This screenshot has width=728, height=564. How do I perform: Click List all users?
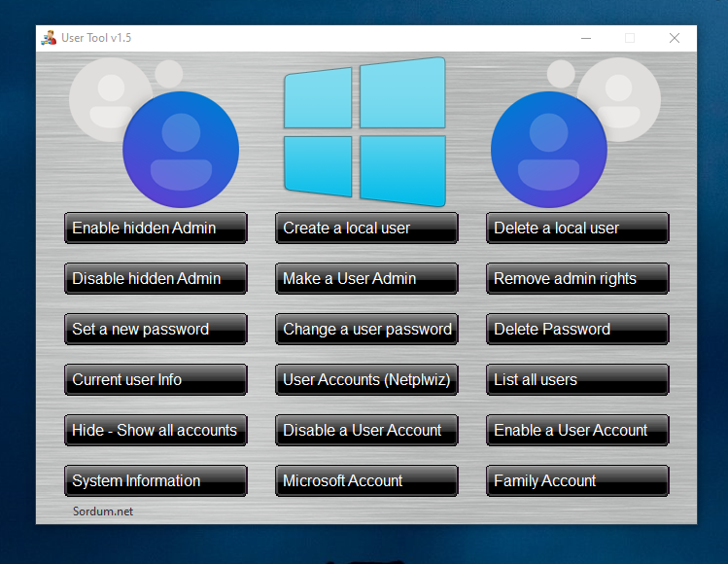577,380
